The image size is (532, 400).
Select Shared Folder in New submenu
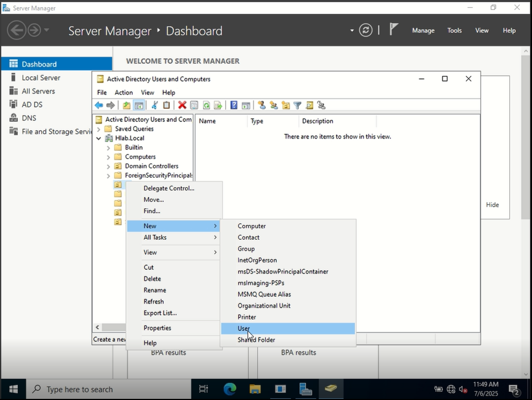click(x=288, y=340)
